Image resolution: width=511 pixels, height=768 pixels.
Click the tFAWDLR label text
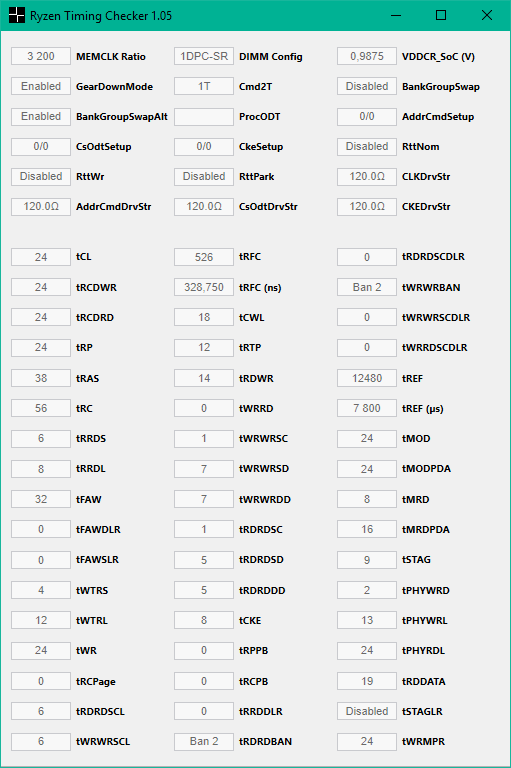[x=98, y=529]
